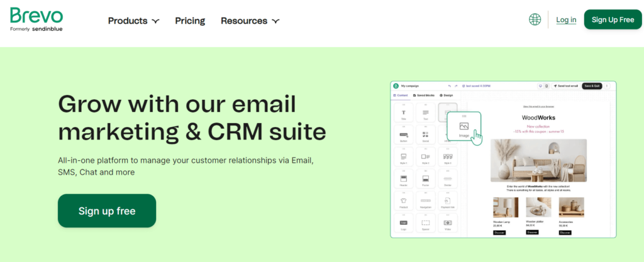Select the Product block
Image resolution: width=644 pixels, height=262 pixels.
coord(403,201)
